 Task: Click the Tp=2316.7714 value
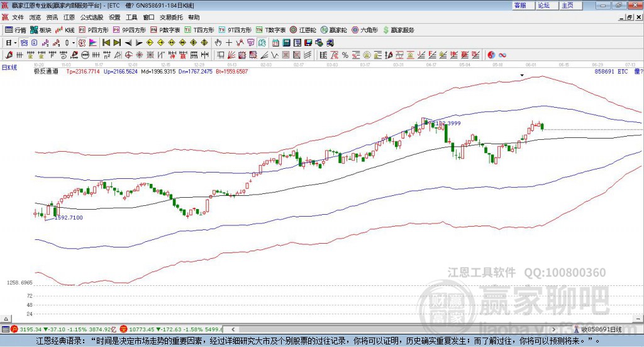coord(83,72)
